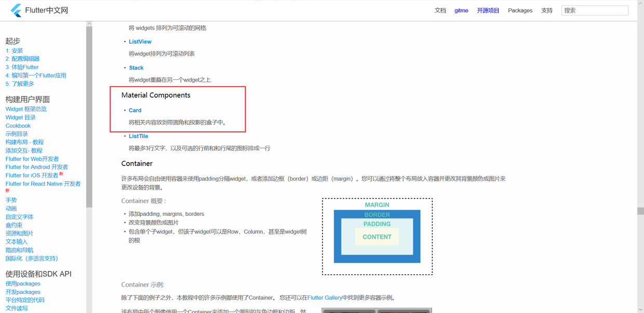Open 开发packages sidebar link
The image size is (644, 313).
[23, 292]
